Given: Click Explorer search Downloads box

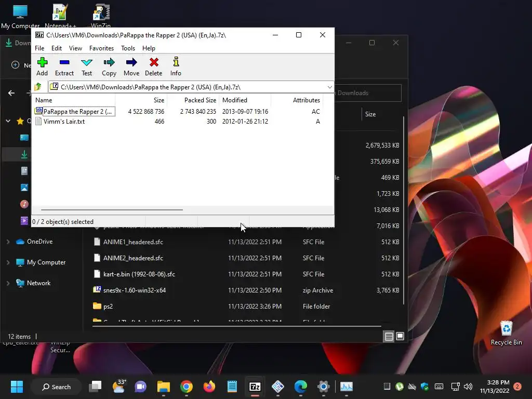Looking at the screenshot, I should (368, 93).
